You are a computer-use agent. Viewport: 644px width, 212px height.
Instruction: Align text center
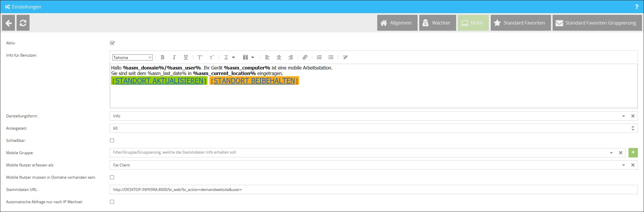(279, 57)
